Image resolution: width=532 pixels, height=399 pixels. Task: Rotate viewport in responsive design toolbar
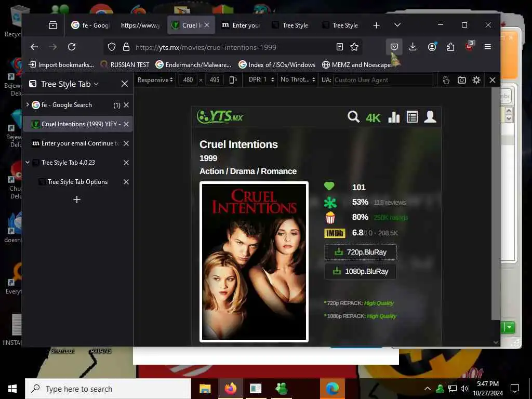click(x=233, y=80)
